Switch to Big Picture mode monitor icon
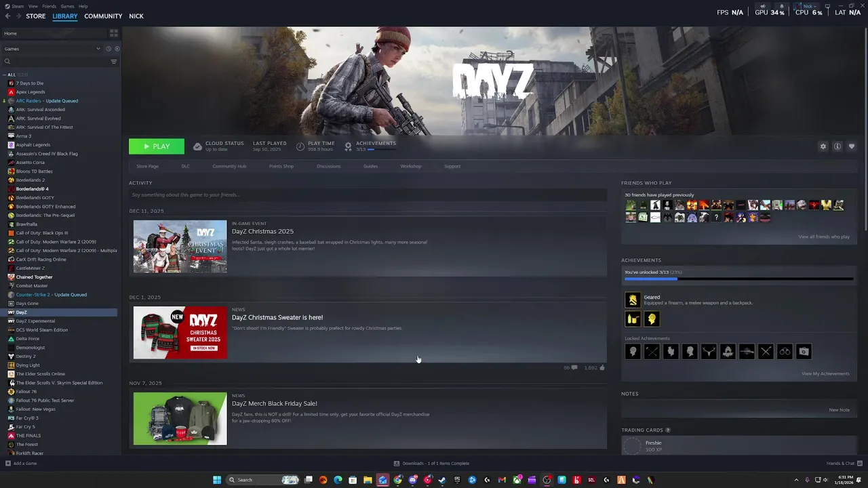This screenshot has height=488, width=868. [x=827, y=6]
